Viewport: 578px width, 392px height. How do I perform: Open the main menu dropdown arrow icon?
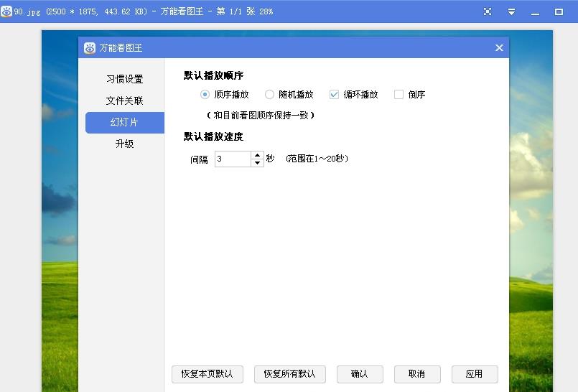point(511,11)
